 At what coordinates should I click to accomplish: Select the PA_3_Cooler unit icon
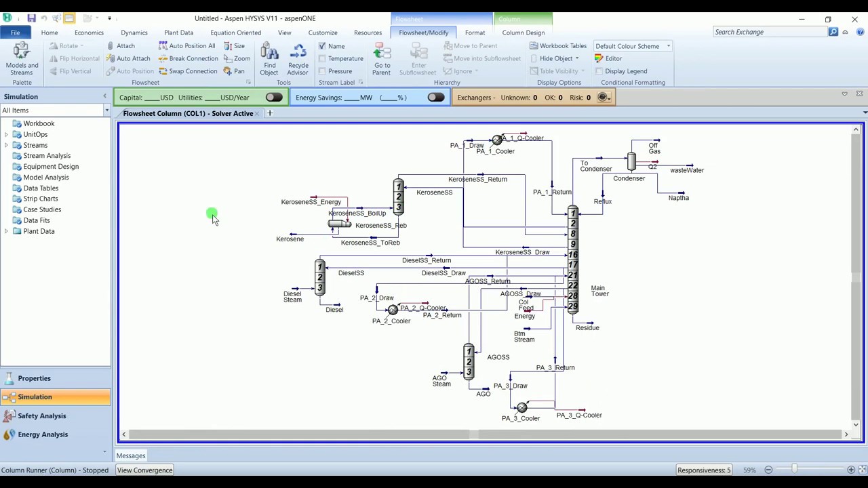[521, 408]
